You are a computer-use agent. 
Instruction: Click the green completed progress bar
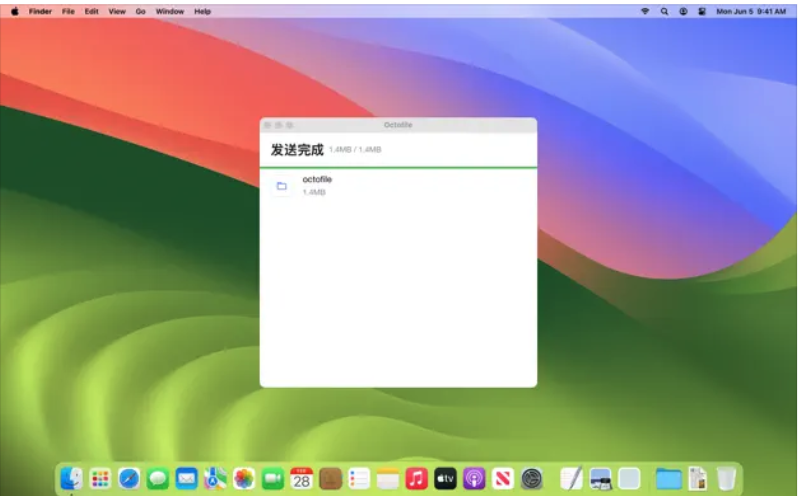point(398,167)
